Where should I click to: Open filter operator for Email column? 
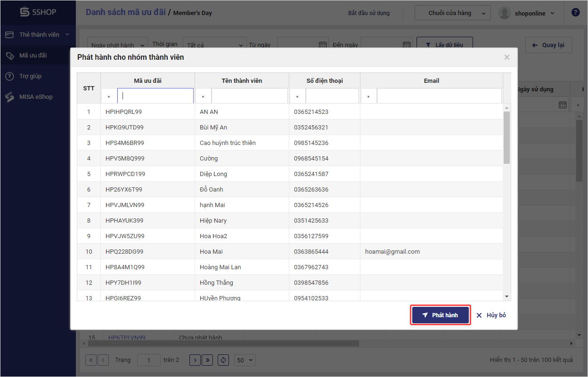(368, 96)
